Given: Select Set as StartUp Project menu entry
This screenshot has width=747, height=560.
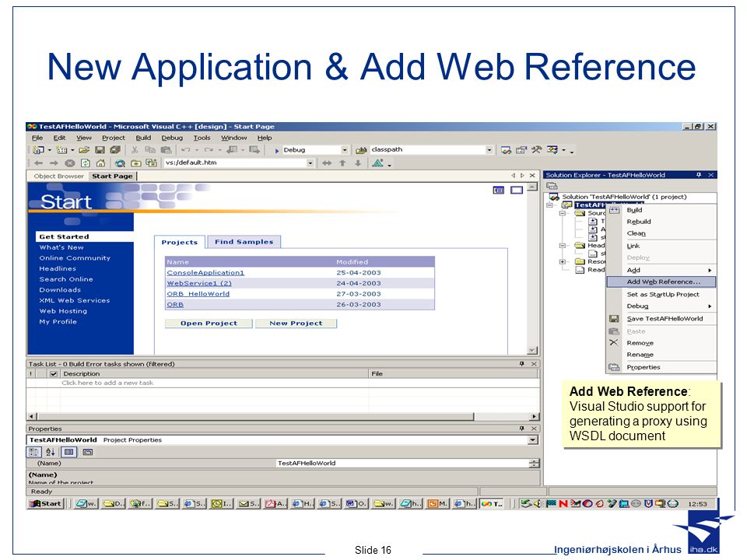Looking at the screenshot, I should click(x=661, y=294).
